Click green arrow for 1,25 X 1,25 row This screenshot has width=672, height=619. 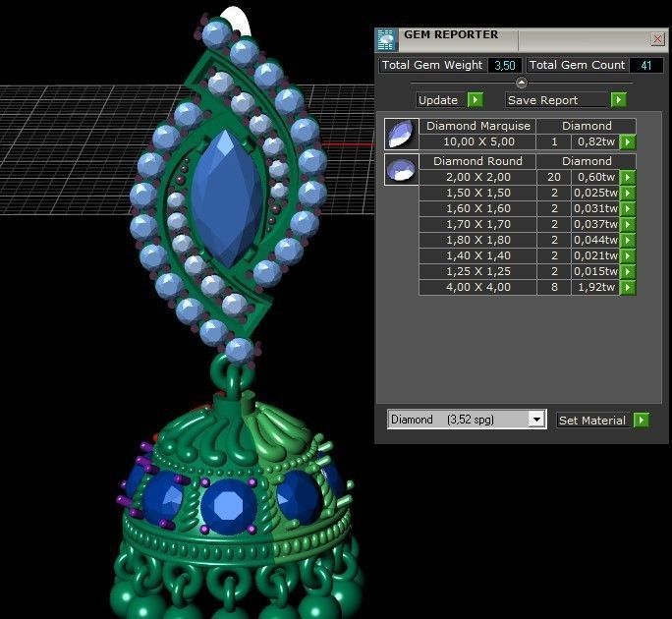628,271
